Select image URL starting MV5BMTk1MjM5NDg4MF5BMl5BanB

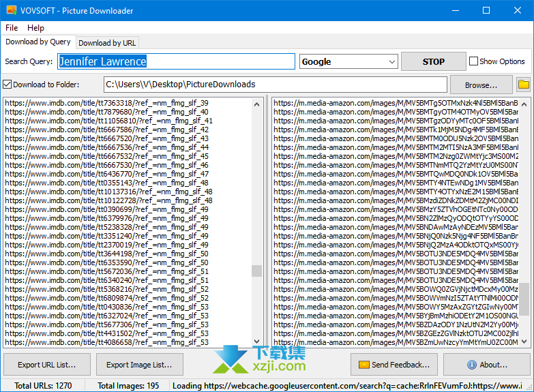(396, 130)
